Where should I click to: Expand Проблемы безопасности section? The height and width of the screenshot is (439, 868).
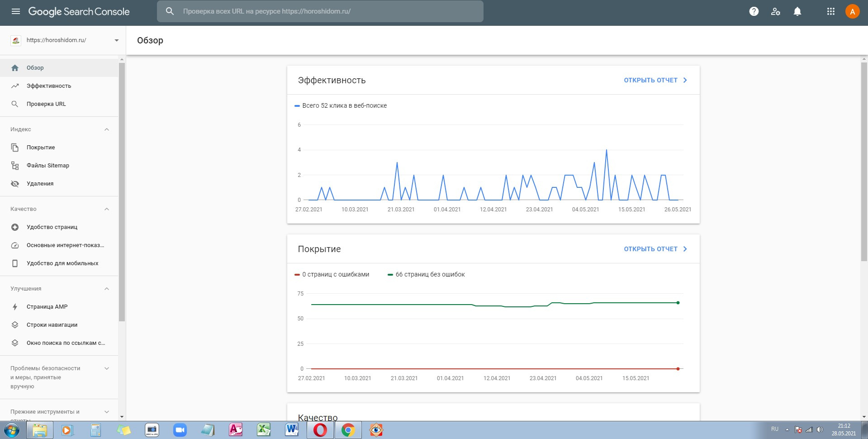[x=107, y=368]
